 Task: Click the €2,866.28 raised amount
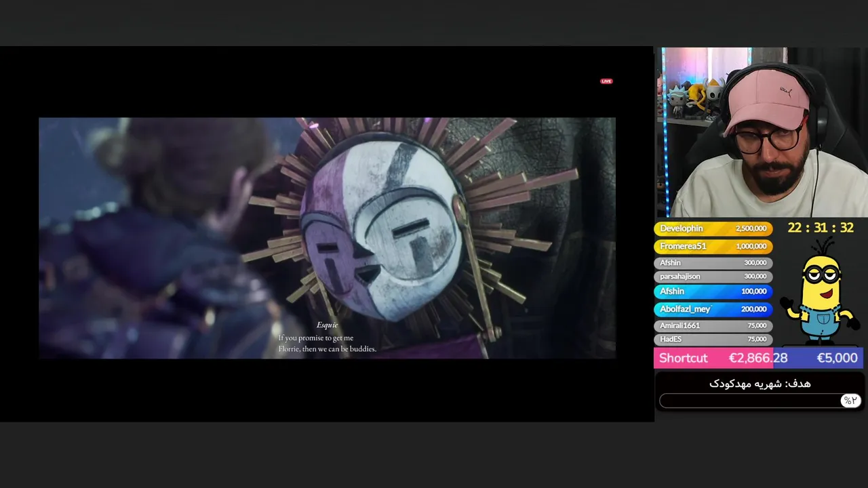point(758,358)
